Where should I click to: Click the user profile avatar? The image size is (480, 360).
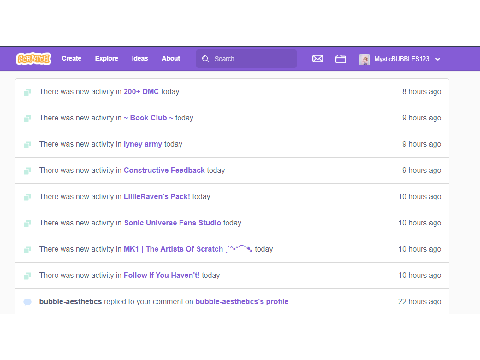coord(364,59)
